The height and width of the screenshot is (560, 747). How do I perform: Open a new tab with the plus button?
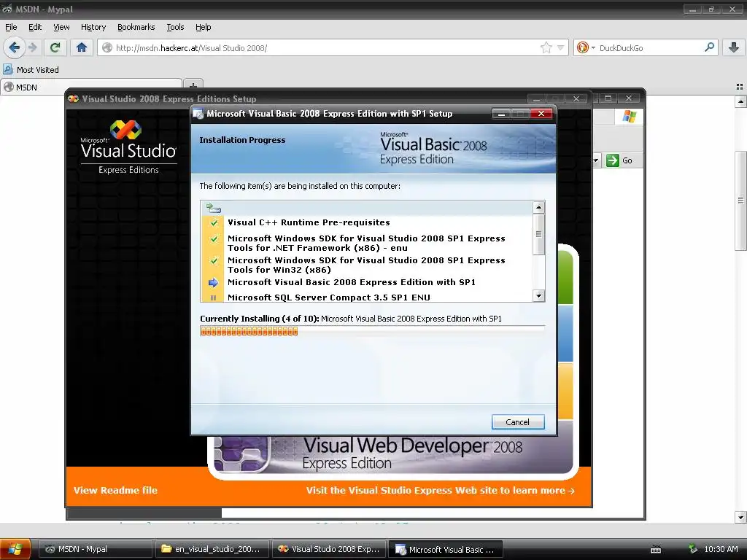[193, 86]
